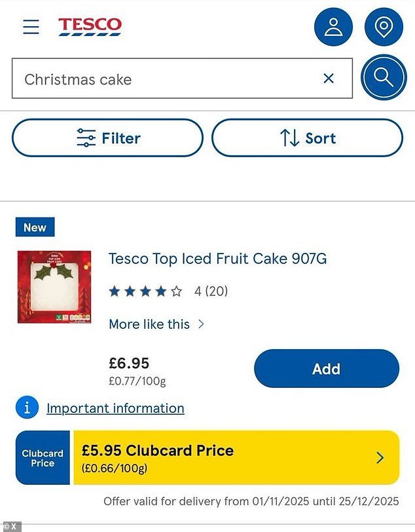This screenshot has height=532, width=415.
Task: Click the blue Clubcard Price badge
Action: [43, 457]
